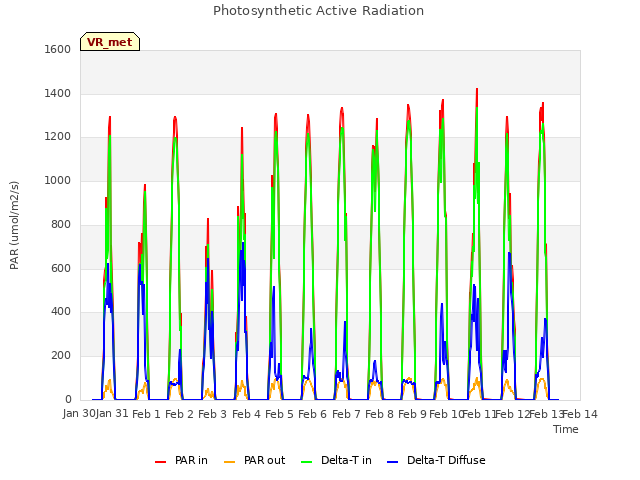Select the chart title Photosynthetic Active Radiation
Viewport: 640px width, 480px height.
[318, 11]
